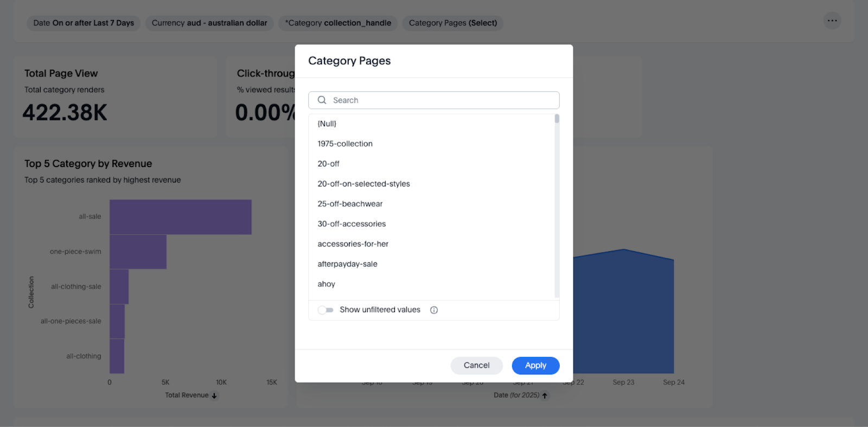868x427 pixels.
Task: Click the info icon beside unfiltered values
Action: coord(434,310)
